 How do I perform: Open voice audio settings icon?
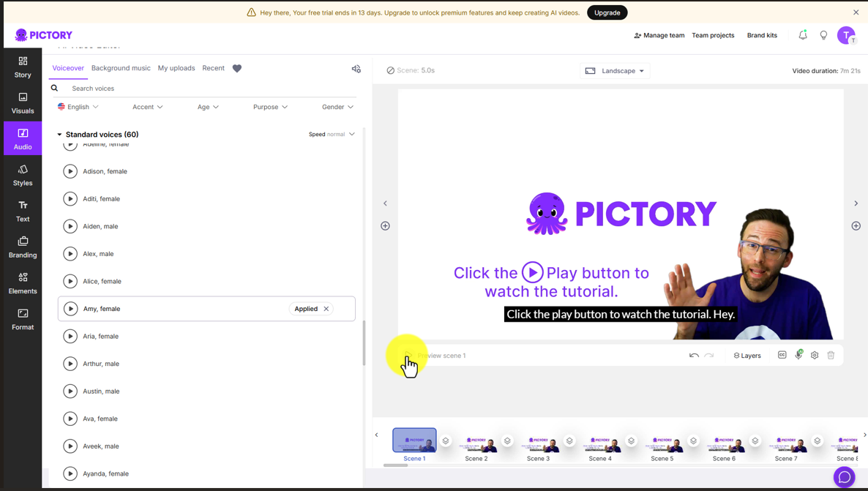[x=356, y=69]
